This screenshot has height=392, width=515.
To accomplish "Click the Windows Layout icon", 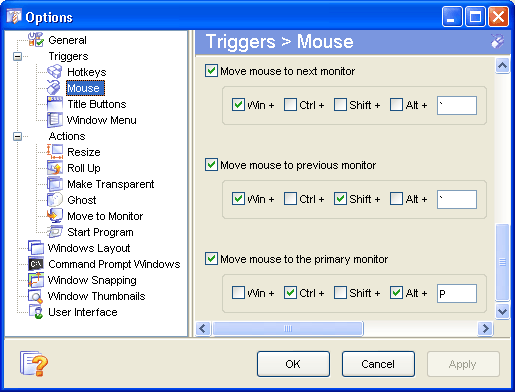I will [36, 248].
